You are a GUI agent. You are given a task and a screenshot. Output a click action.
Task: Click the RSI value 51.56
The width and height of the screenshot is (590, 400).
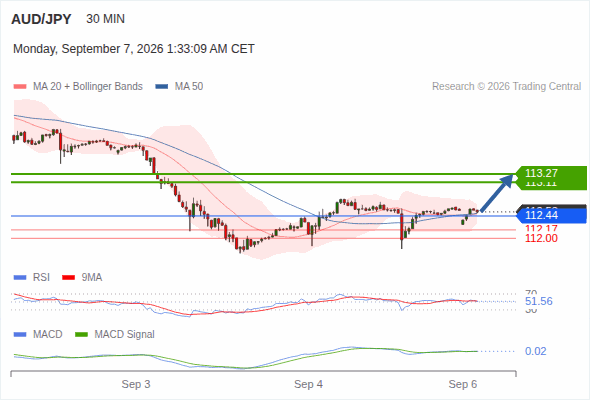(539, 301)
